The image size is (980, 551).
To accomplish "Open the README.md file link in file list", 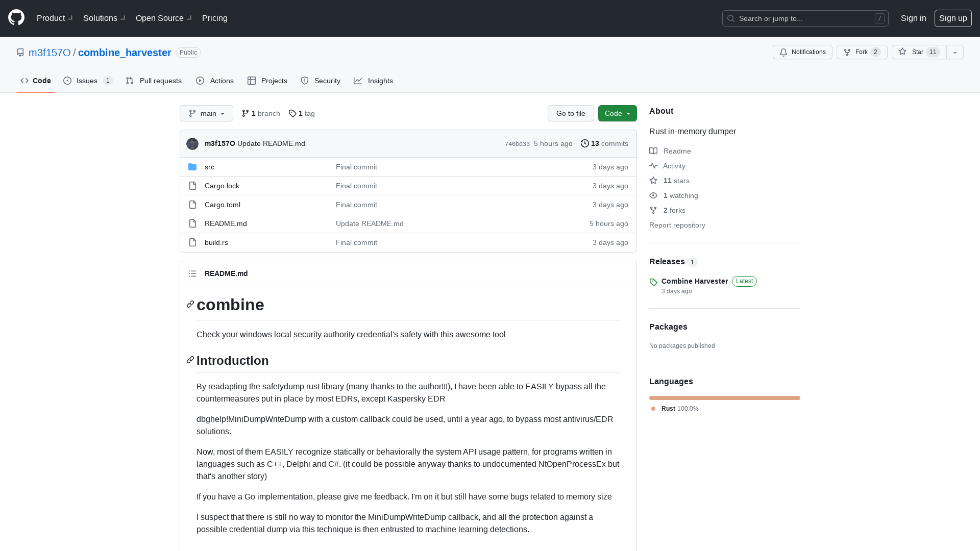I will pyautogui.click(x=226, y=223).
